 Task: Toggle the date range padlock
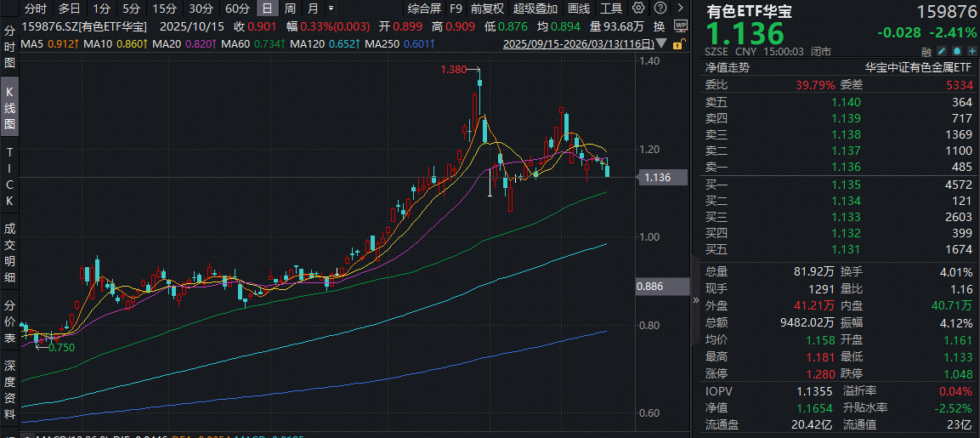[681, 44]
